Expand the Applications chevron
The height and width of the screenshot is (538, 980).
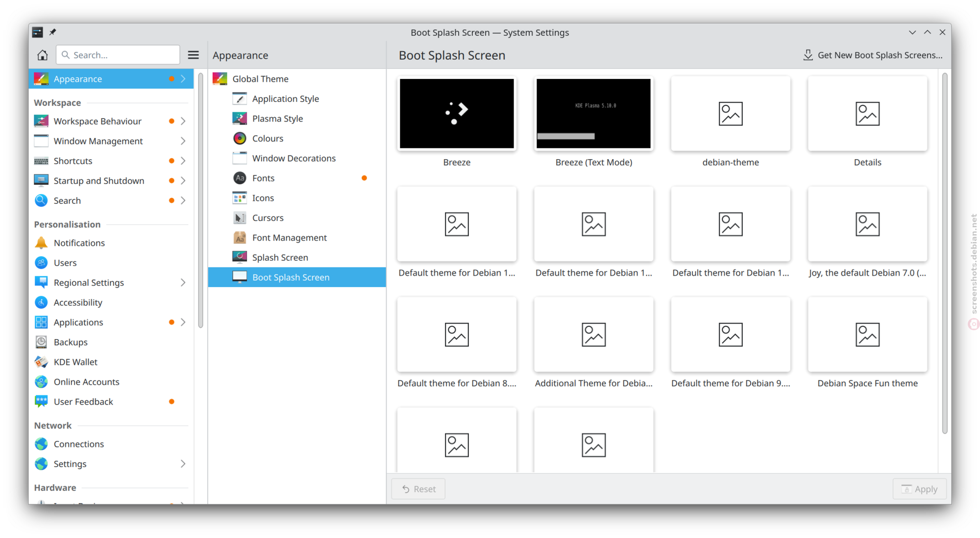coord(183,322)
